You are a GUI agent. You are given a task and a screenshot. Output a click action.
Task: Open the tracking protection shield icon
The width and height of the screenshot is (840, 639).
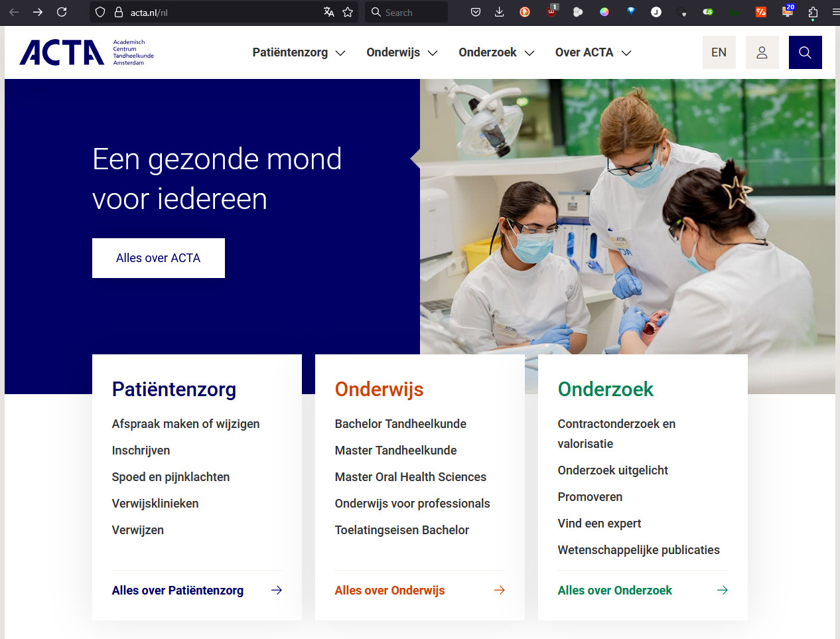[x=100, y=12]
